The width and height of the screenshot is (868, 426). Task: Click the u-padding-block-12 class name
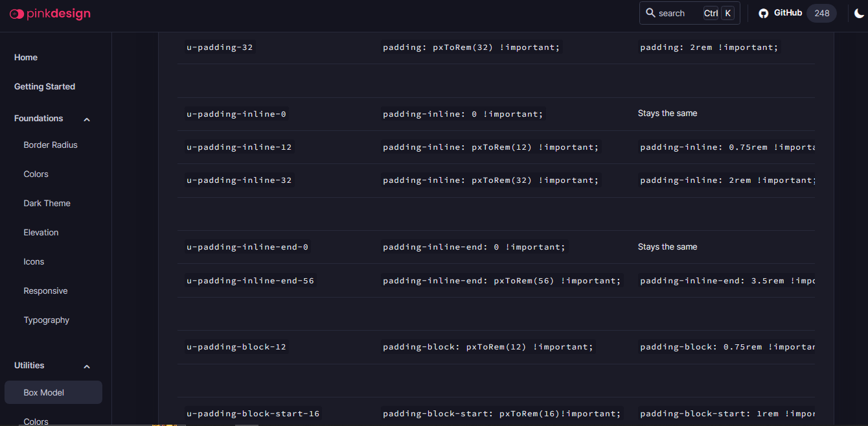[236, 347]
